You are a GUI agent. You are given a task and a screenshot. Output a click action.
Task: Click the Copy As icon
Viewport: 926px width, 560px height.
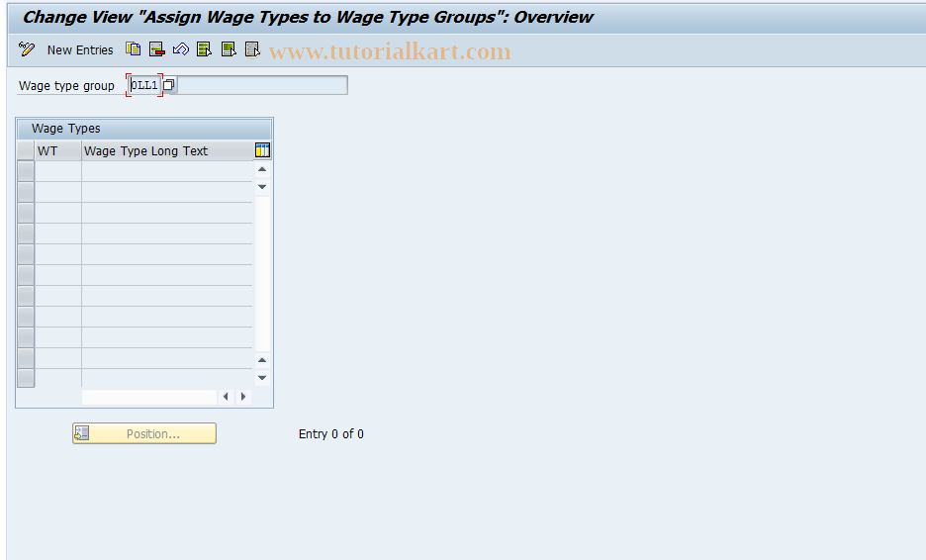(x=133, y=49)
